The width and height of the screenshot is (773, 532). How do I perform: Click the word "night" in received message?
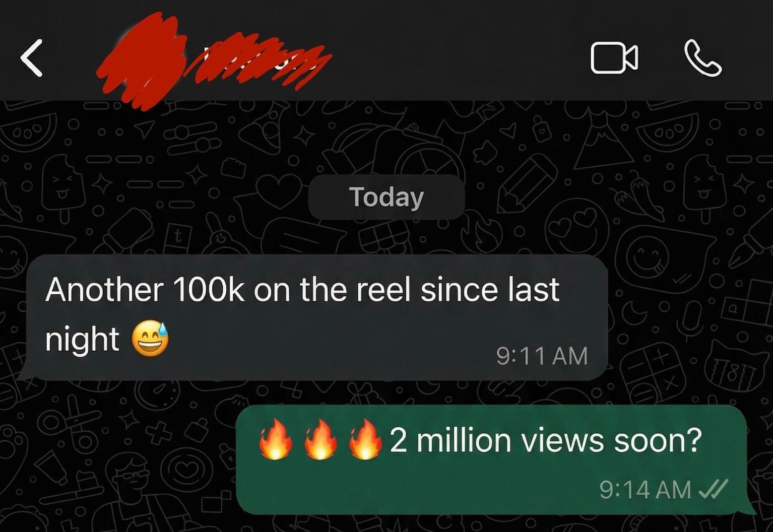(x=82, y=340)
